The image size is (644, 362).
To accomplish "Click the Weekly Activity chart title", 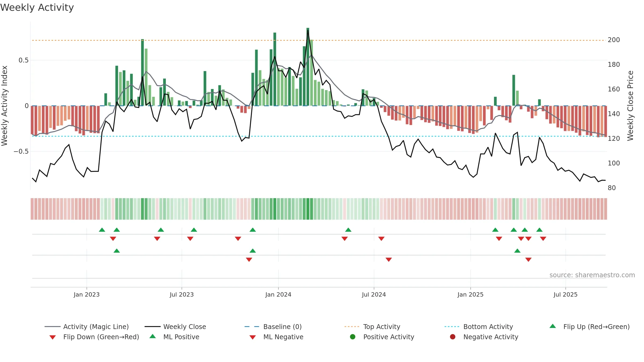I will point(37,8).
